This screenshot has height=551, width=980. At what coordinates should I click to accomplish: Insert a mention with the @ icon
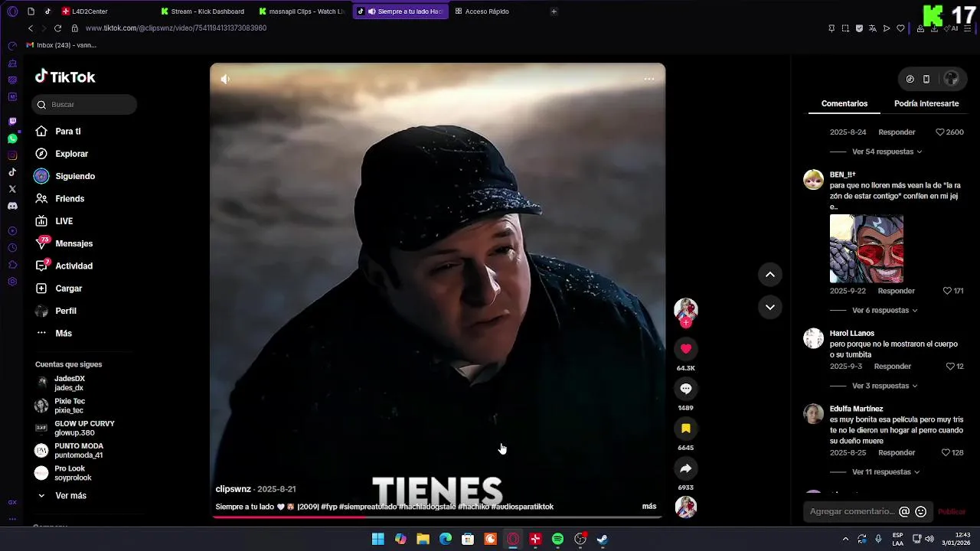pos(904,512)
